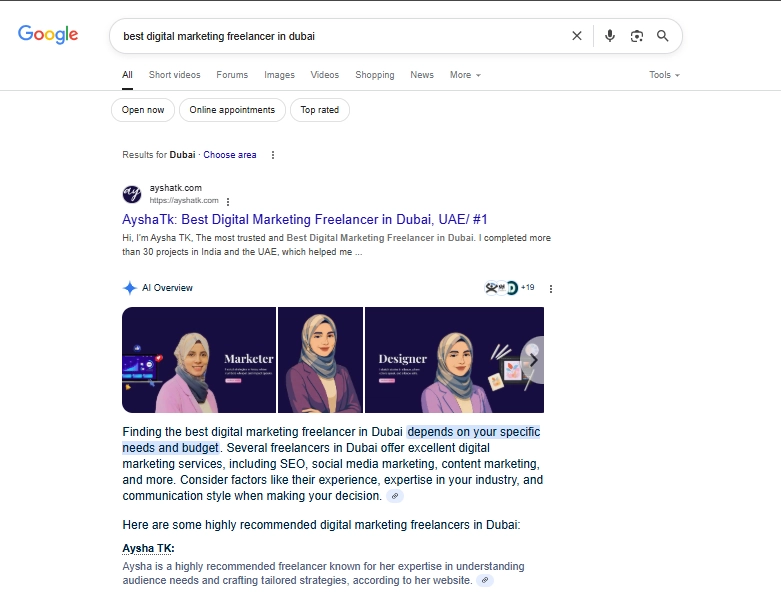The width and height of the screenshot is (781, 600).
Task: Switch to Videos tab
Action: coord(325,75)
